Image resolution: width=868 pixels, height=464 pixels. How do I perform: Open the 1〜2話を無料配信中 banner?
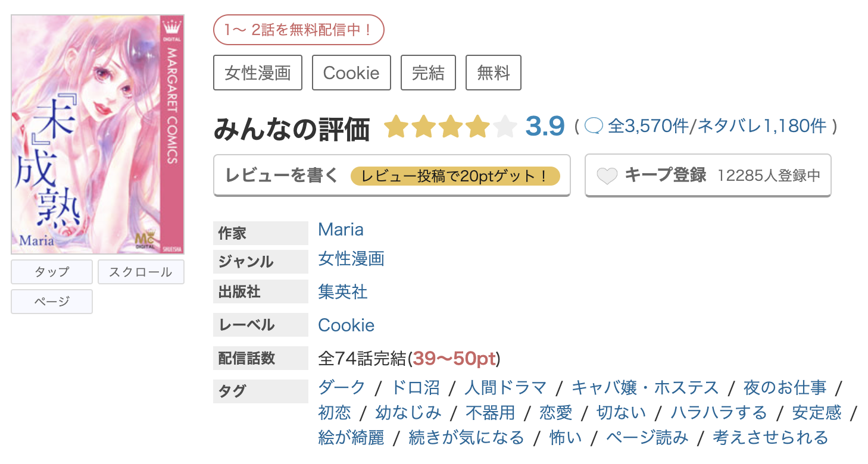[299, 29]
